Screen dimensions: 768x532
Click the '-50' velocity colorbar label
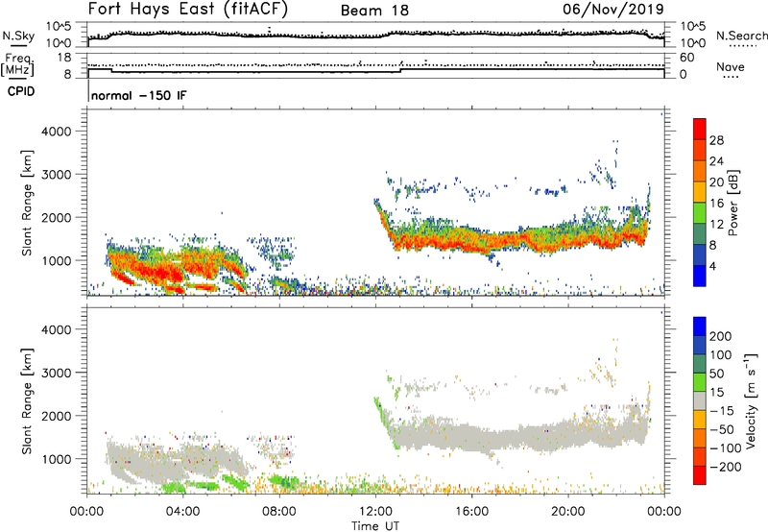pos(722,429)
